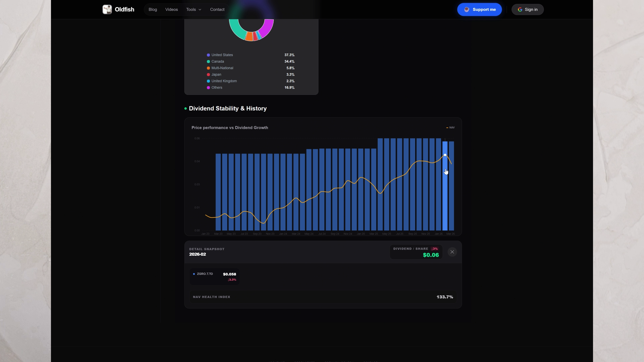
Task: Click the Oldfish brand name link
Action: point(124,10)
